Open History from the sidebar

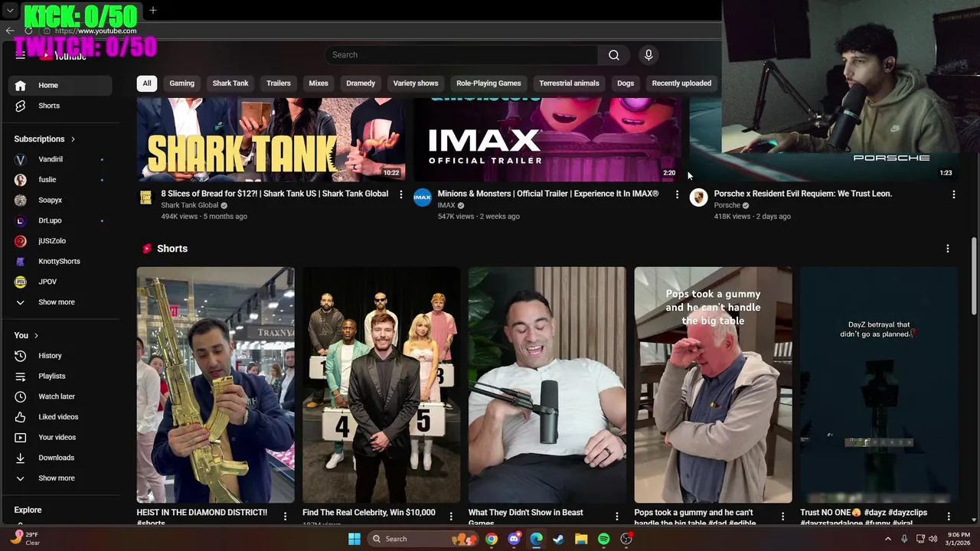point(60,356)
